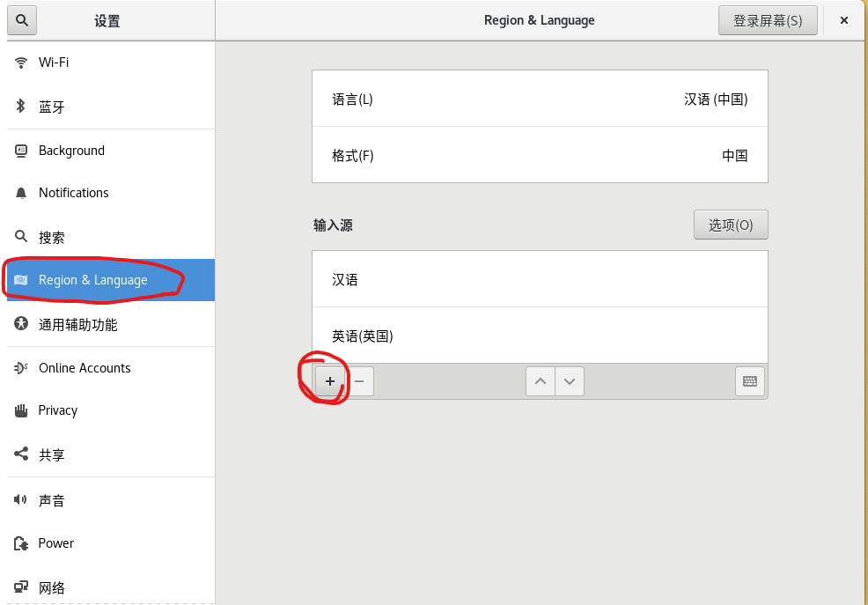Open 通用辅助功能 accessibility panel
Screen dimensions: 868x605
coord(111,324)
